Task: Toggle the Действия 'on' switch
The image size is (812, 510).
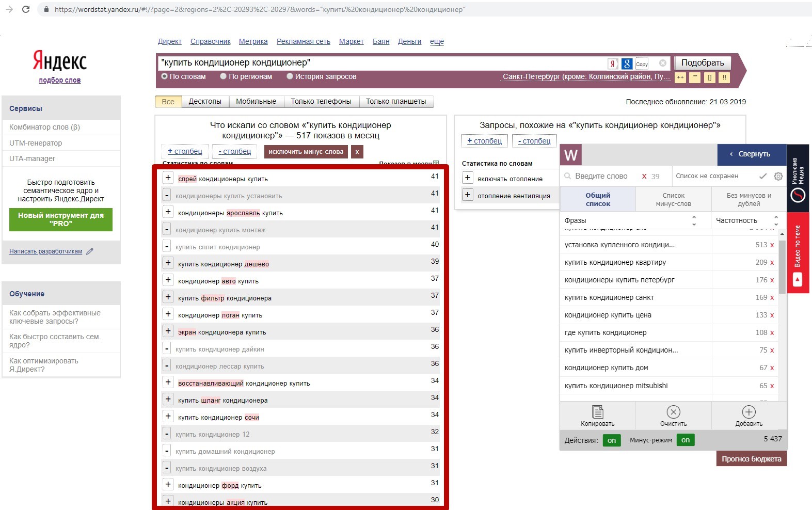Action: click(x=612, y=440)
